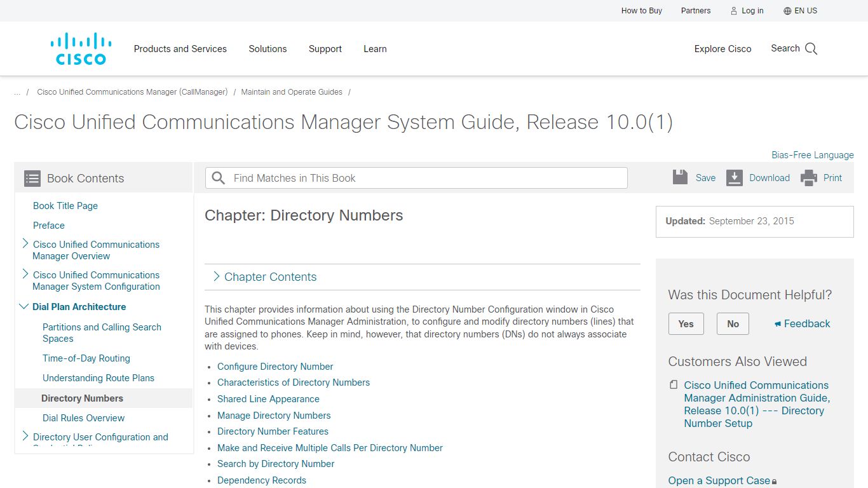Viewport: 868px width, 488px height.
Task: Open the Products and Services menu
Action: (180, 49)
